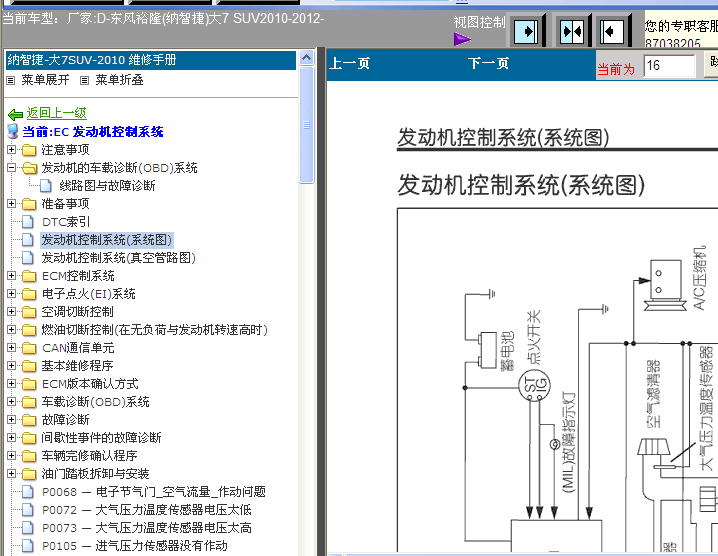The width and height of the screenshot is (718, 556).
Task: Expand the ECM控制系统 node
Action: (12, 276)
